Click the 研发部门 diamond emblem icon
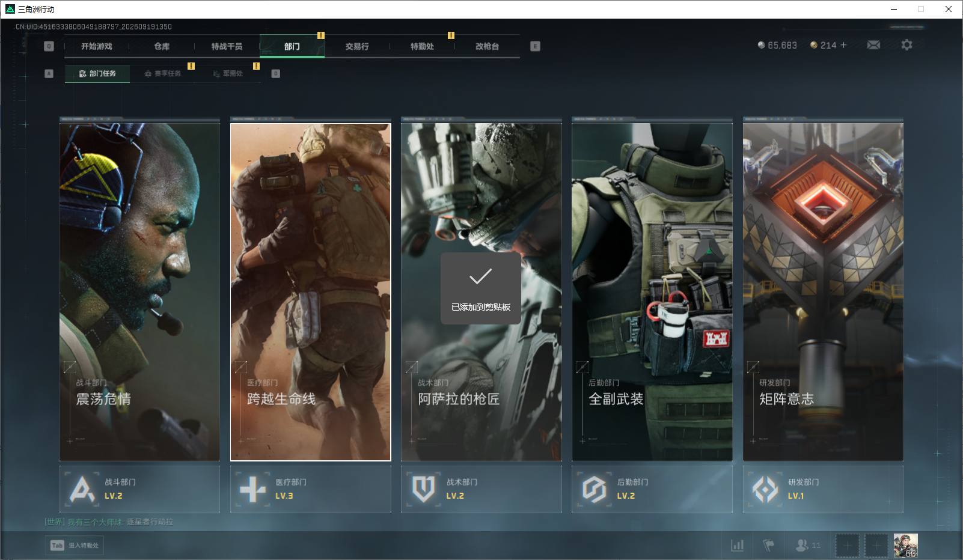Screen dimensions: 963x560 coord(765,489)
